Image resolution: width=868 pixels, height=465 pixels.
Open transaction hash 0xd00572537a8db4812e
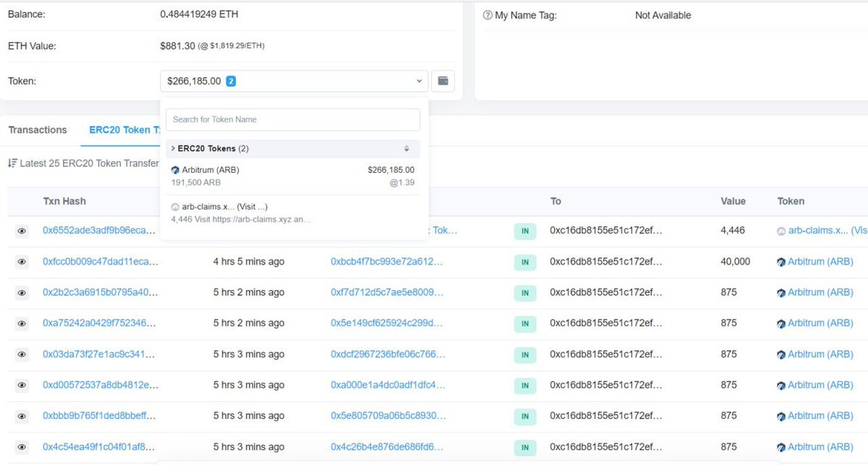point(100,385)
